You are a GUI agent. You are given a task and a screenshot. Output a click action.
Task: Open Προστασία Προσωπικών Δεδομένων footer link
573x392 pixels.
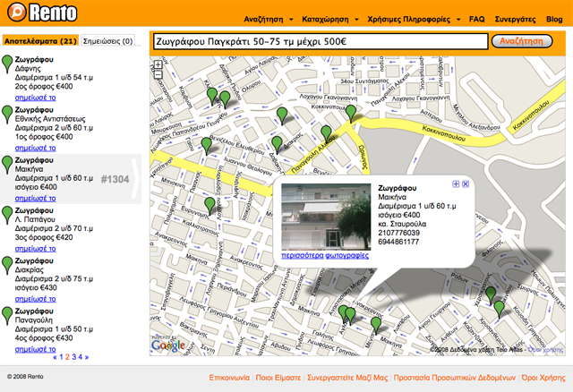454,378
